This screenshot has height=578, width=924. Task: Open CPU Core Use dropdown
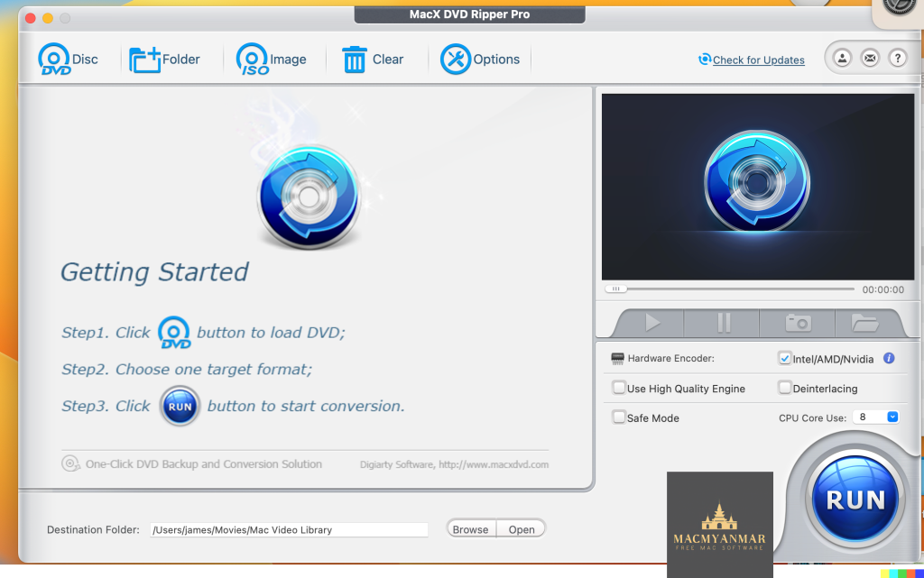coord(876,417)
